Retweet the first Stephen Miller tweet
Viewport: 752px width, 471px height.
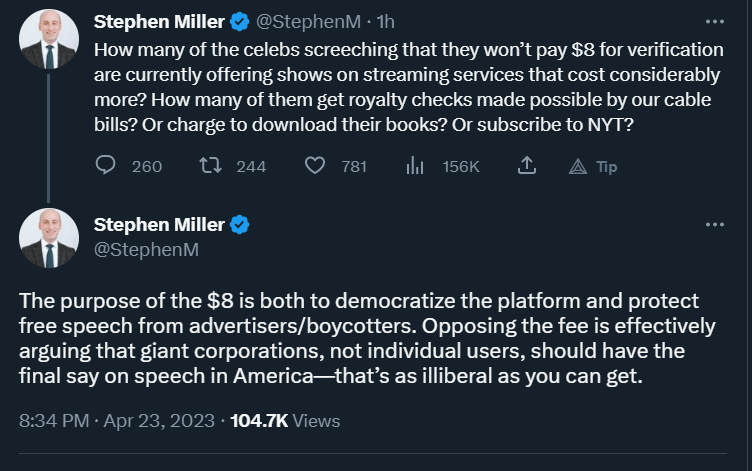[x=211, y=166]
